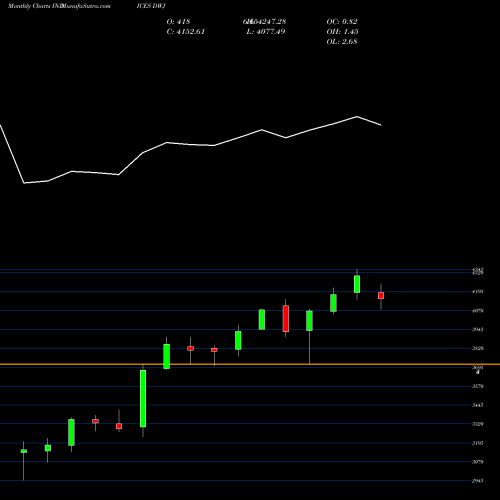Click the 2945 price axis label
The height and width of the screenshot is (500, 500).
[478, 481]
